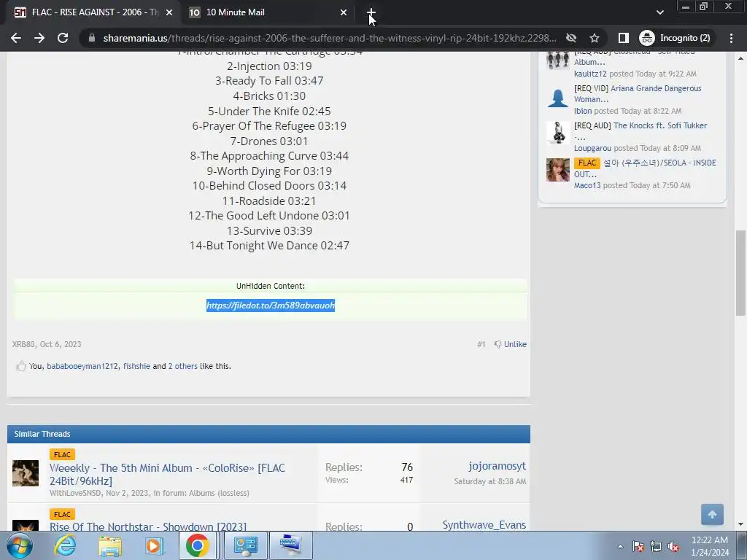Open the taskbar clock and date
This screenshot has width=747, height=560.
pyautogui.click(x=710, y=546)
